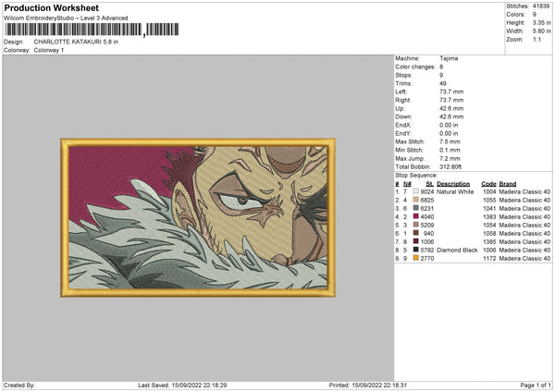Click the Down value 42.6 mm

point(451,116)
